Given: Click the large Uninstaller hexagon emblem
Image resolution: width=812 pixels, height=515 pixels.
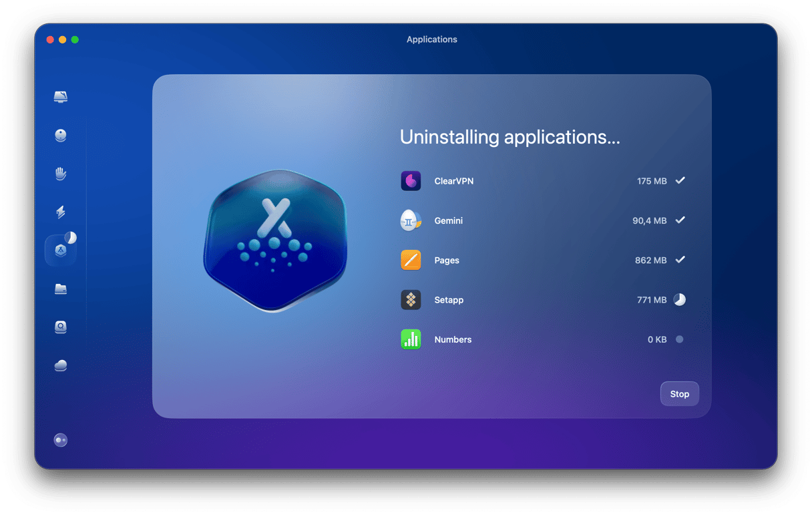Looking at the screenshot, I should click(274, 240).
